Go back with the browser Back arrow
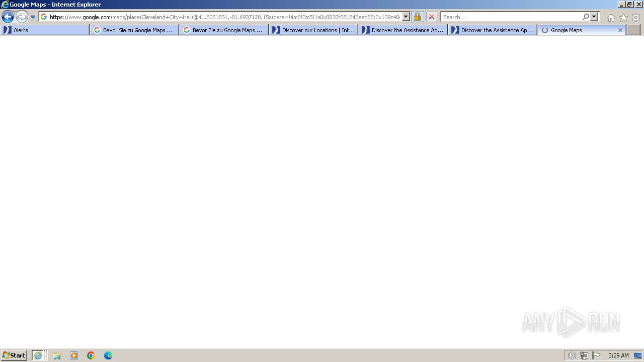644x362 pixels. 8,17
